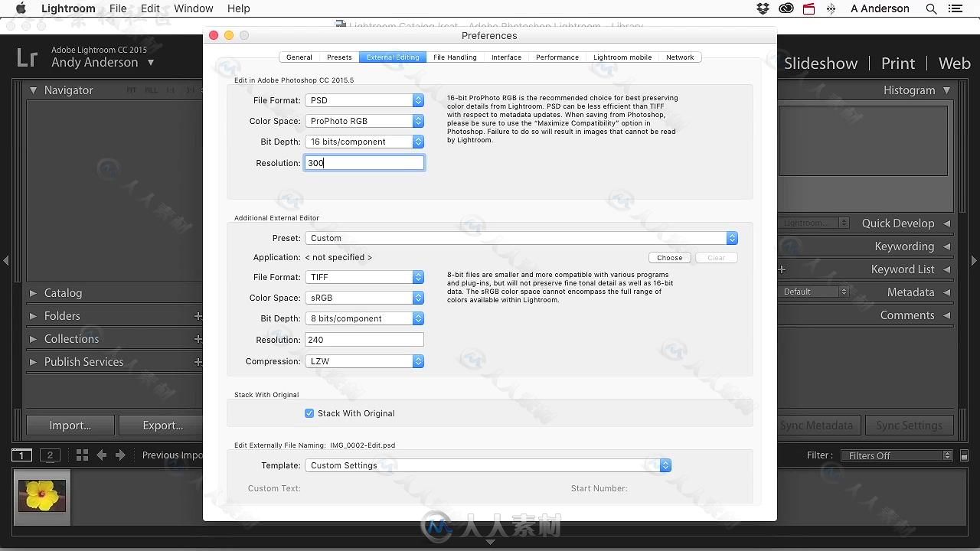The width and height of the screenshot is (980, 551).
Task: Switch to the File Handling tab
Action: coord(455,57)
